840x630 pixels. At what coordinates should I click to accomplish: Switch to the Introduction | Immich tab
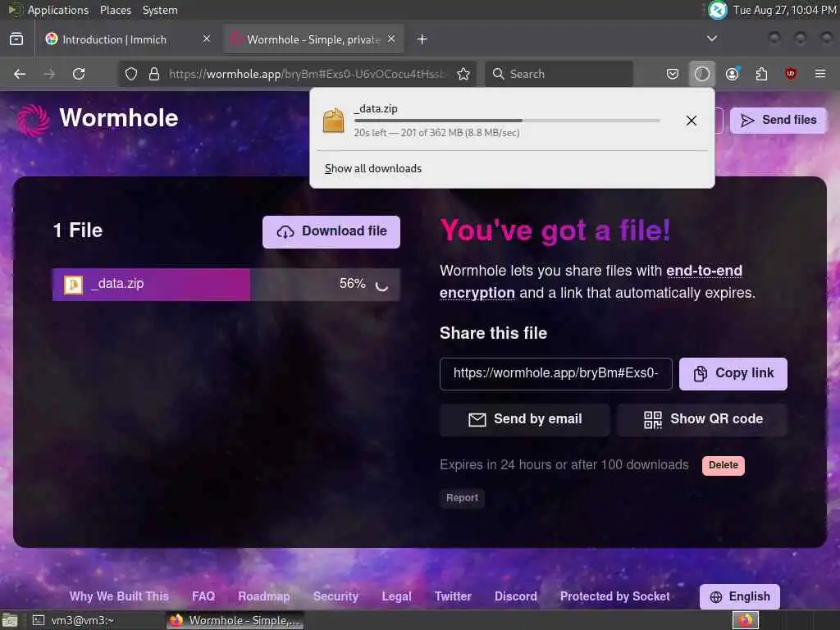tap(129, 39)
